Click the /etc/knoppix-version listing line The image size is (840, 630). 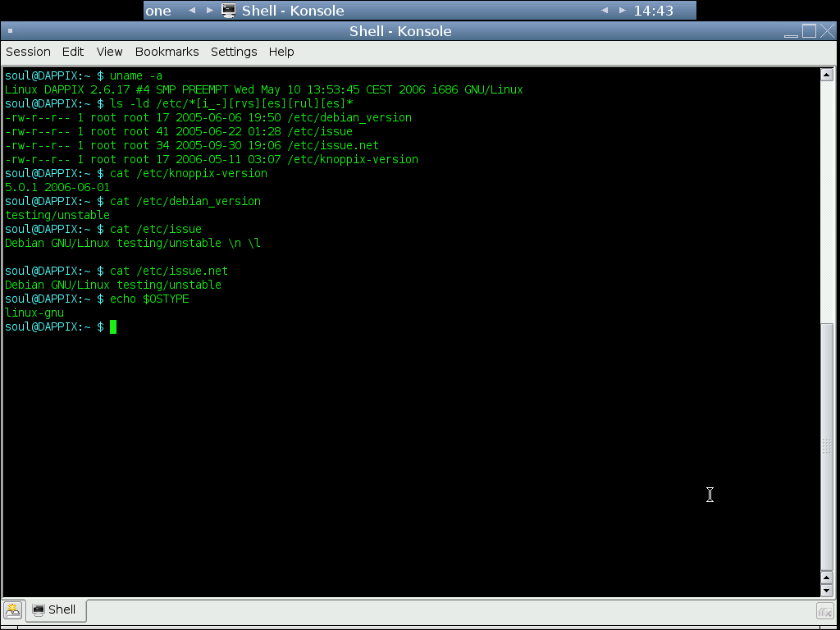(212, 159)
